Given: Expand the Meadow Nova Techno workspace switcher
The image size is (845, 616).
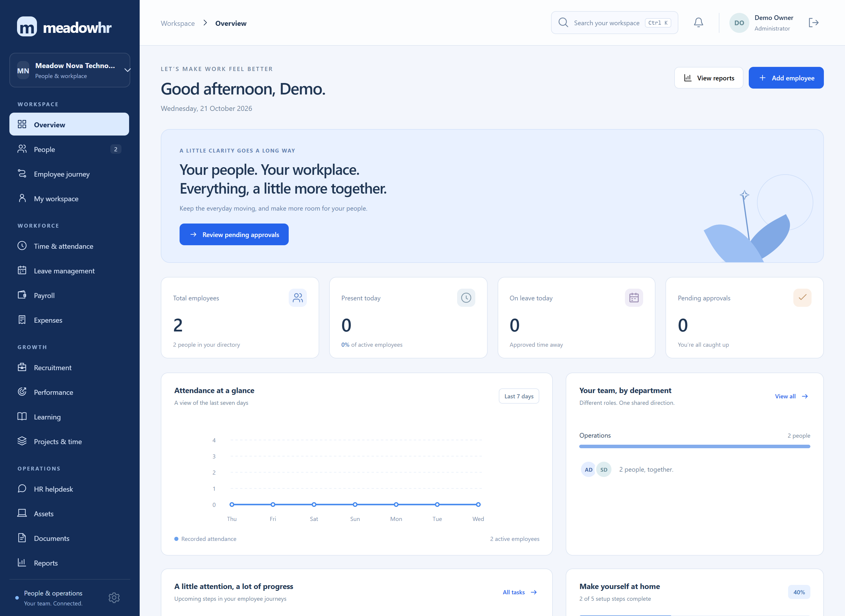Looking at the screenshot, I should tap(70, 70).
